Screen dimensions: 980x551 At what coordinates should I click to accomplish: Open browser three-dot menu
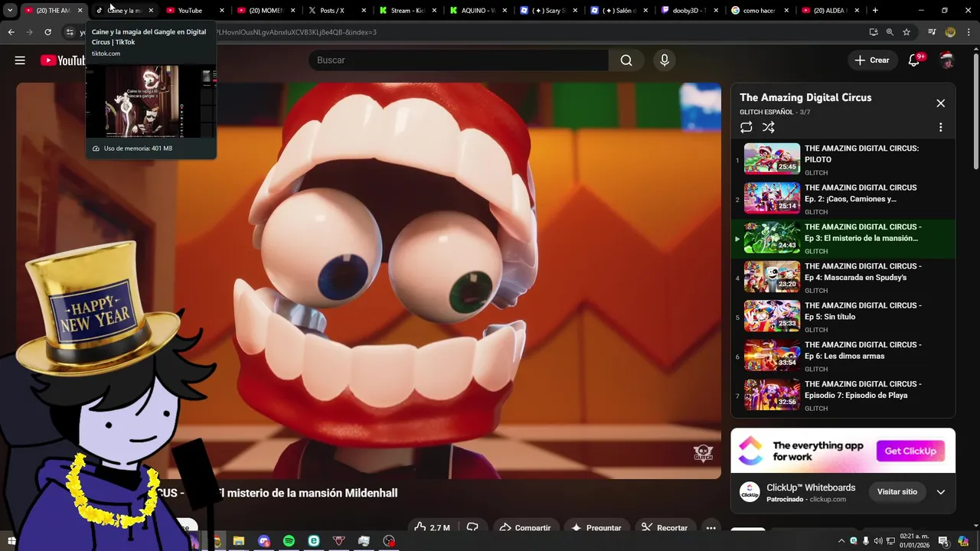(969, 32)
